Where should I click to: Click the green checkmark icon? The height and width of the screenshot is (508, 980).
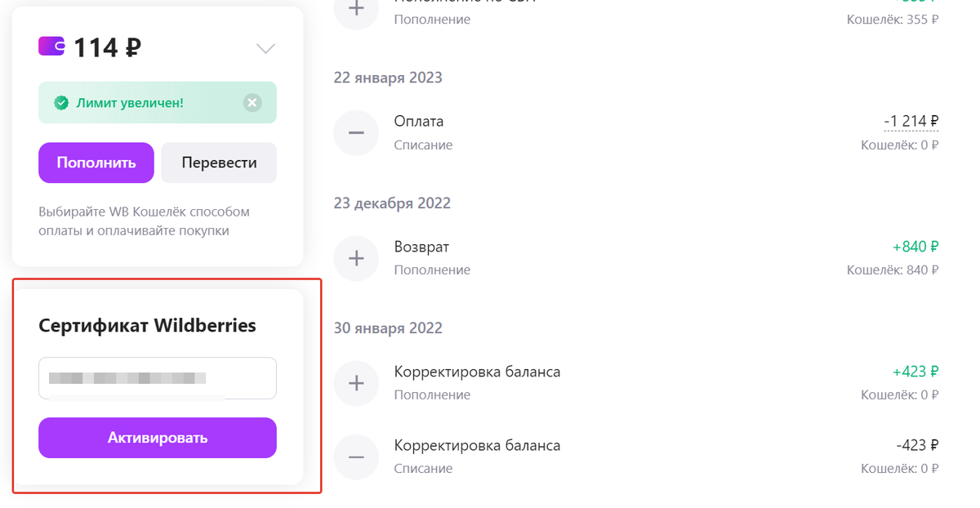(x=61, y=103)
